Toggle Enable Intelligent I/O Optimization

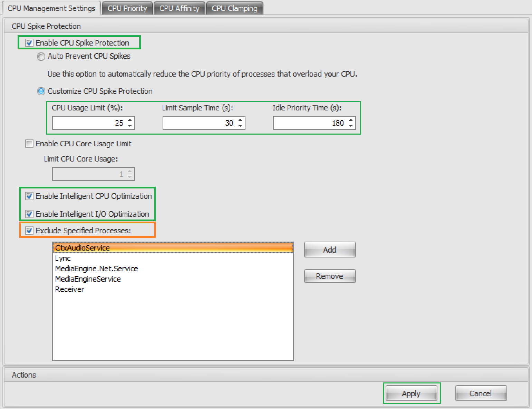30,214
